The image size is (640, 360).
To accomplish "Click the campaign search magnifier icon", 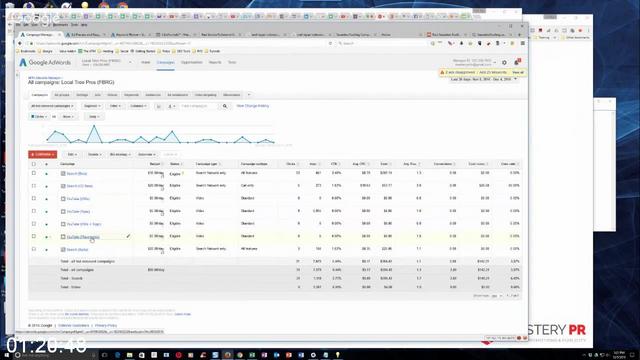I will click(x=224, y=106).
